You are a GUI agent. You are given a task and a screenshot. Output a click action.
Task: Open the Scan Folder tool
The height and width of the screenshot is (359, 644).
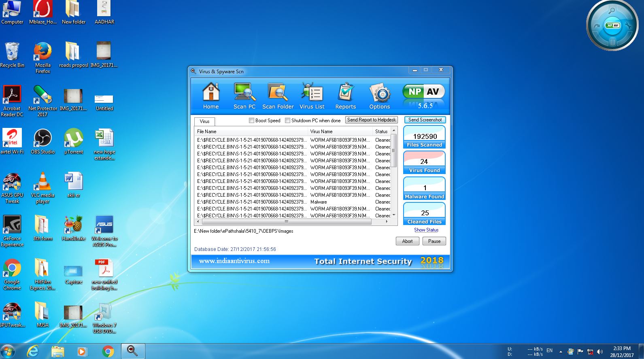278,96
